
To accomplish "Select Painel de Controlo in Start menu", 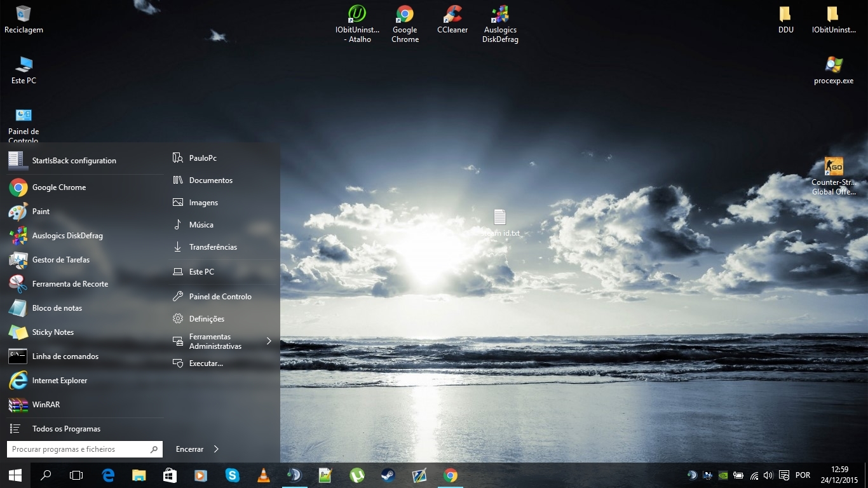I will (220, 297).
